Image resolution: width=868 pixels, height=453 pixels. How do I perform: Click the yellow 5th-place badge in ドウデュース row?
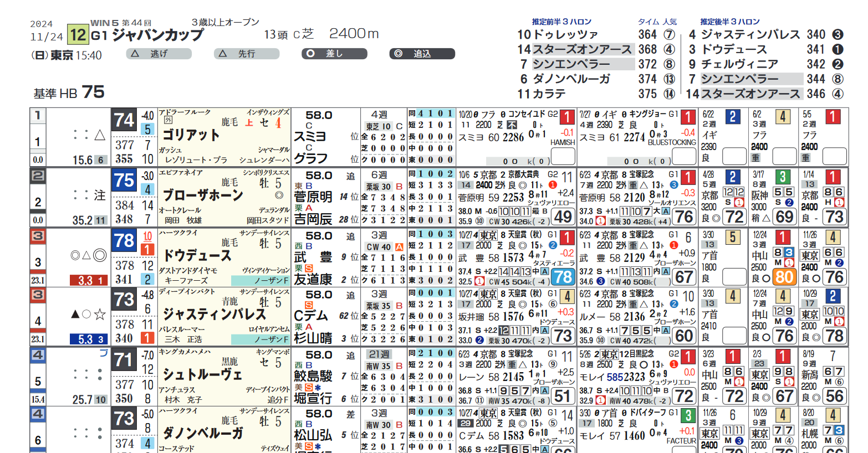(733, 237)
